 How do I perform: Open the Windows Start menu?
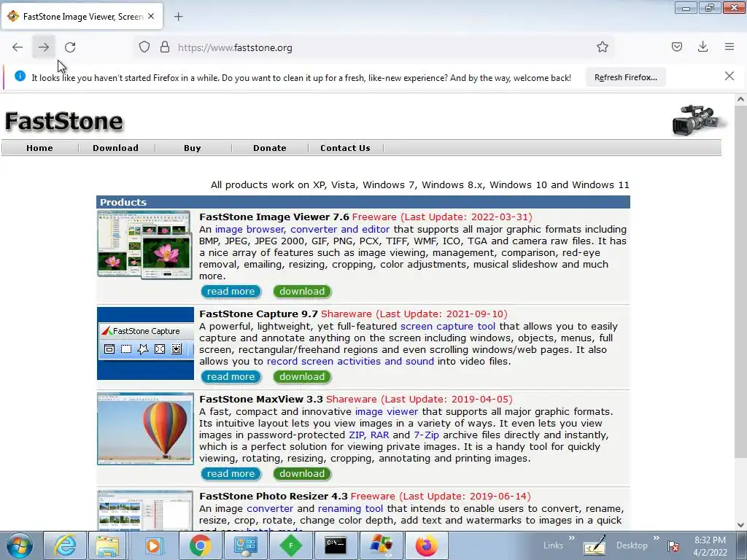20,545
